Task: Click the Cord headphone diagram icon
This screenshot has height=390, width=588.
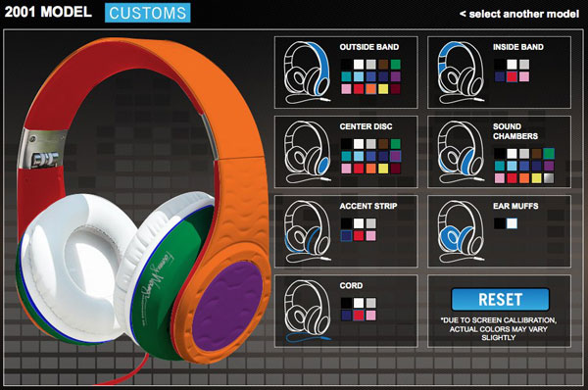Action: click(308, 311)
